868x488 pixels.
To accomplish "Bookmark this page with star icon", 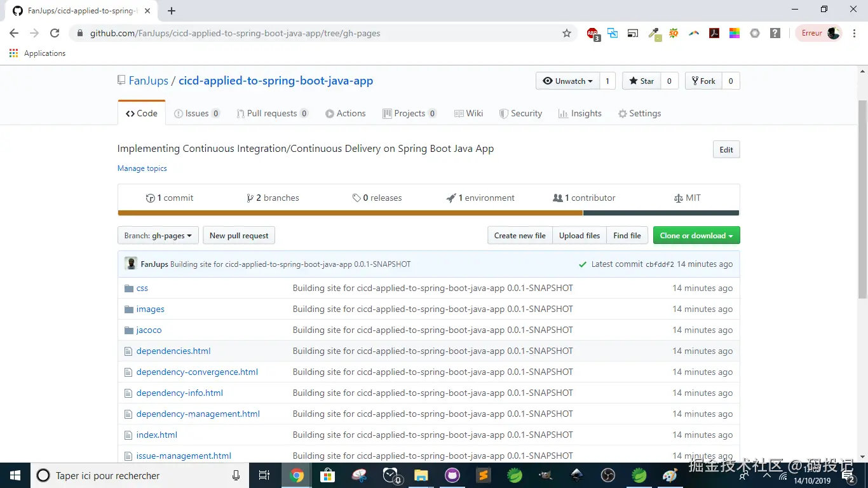I will (x=567, y=33).
